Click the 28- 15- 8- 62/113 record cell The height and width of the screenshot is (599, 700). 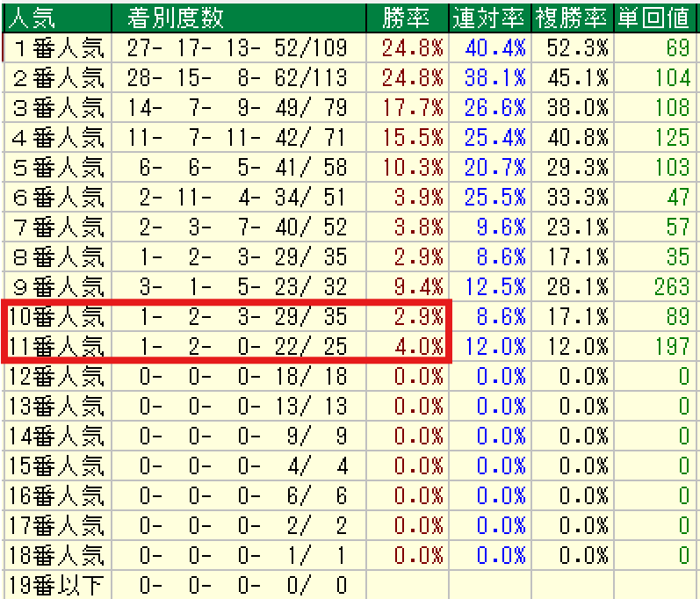239,77
